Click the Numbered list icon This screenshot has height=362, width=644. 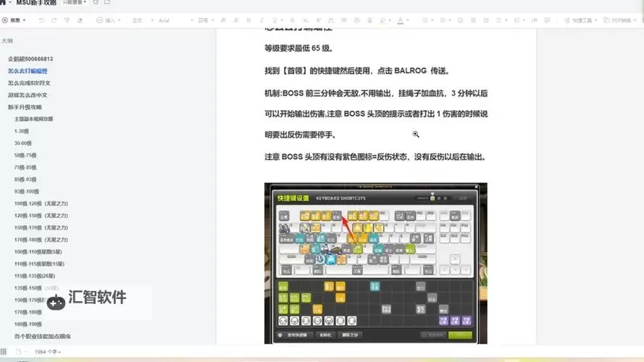coord(443,20)
